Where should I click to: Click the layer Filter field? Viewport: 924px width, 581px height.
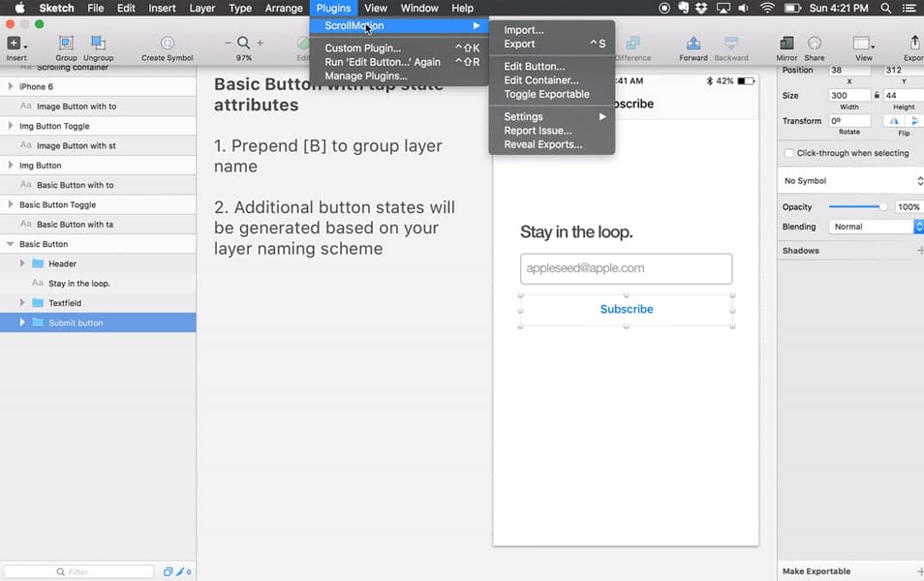77,571
